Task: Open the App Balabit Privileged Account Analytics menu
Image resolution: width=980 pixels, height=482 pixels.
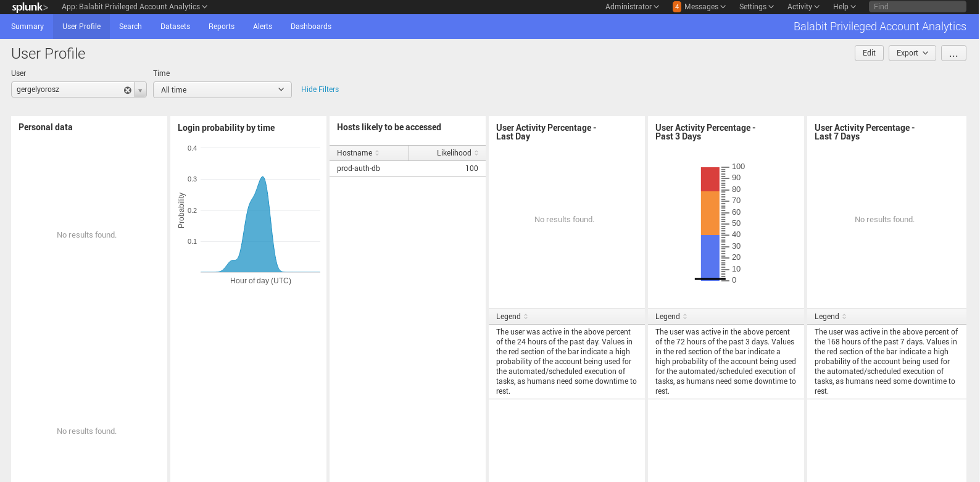Action: pyautogui.click(x=135, y=7)
